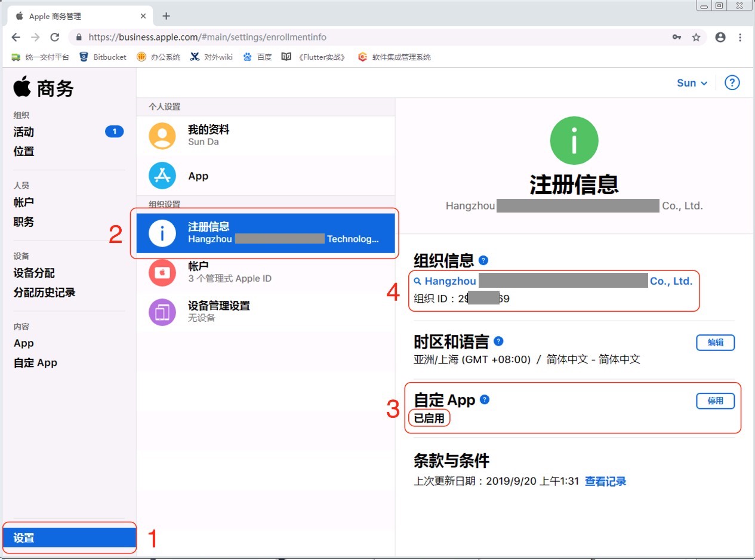Image resolution: width=755 pixels, height=560 pixels.
Task: Click the 停用 button for 自定 App
Action: coord(716,401)
